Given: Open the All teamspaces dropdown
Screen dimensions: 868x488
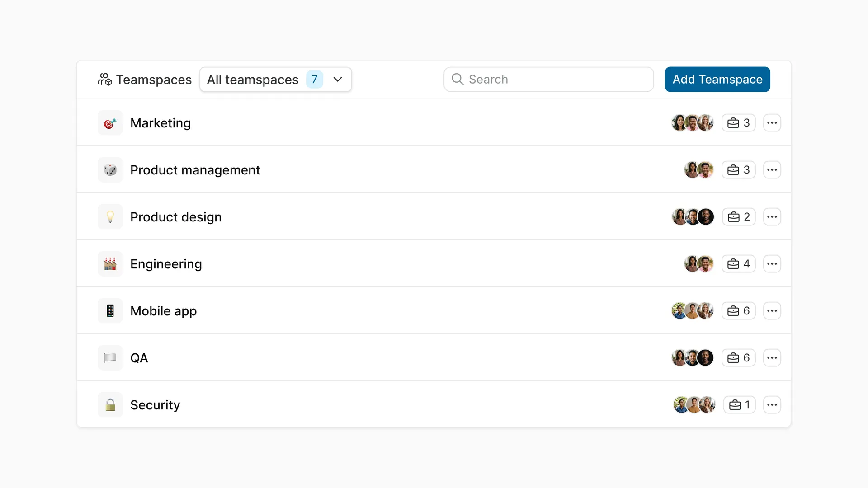Looking at the screenshot, I should click(275, 80).
